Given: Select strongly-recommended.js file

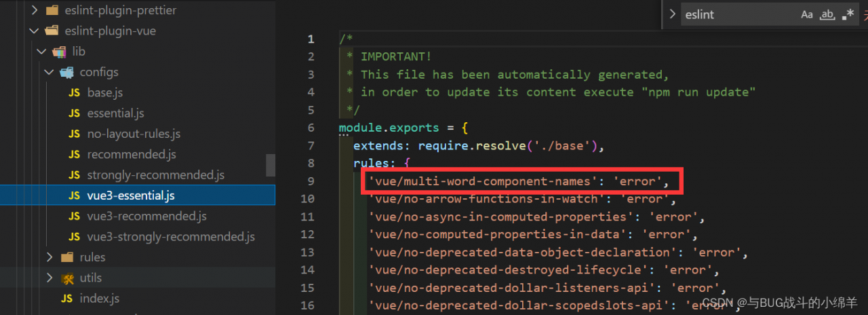Looking at the screenshot, I should tap(155, 175).
